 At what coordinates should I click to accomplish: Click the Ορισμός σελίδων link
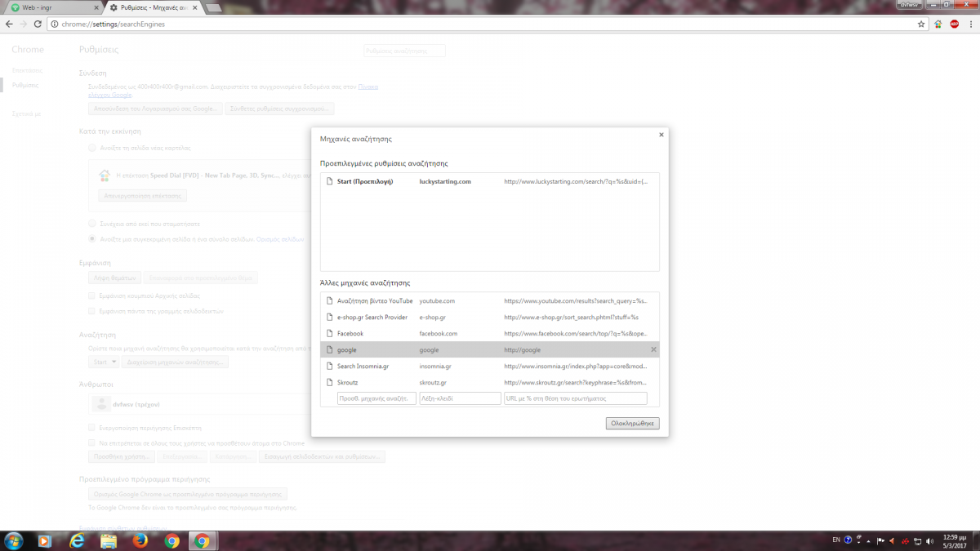coord(281,239)
